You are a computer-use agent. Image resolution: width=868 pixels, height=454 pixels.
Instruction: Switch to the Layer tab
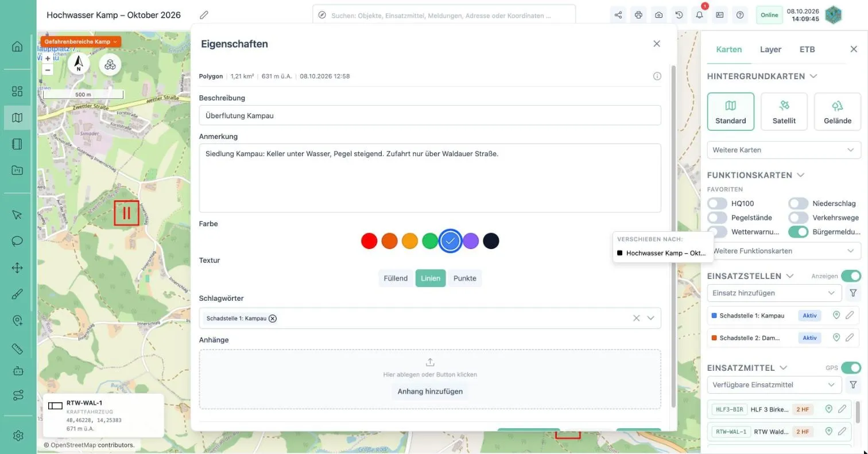(770, 49)
